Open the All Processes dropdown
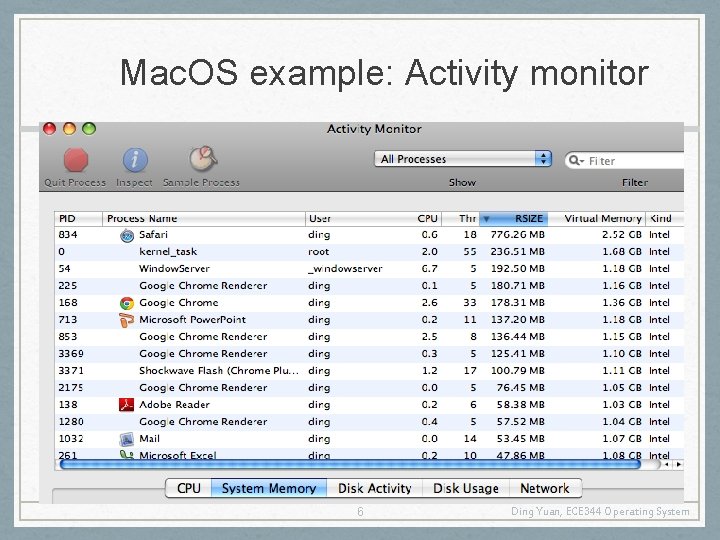Image resolution: width=720 pixels, height=540 pixels. 463,159
